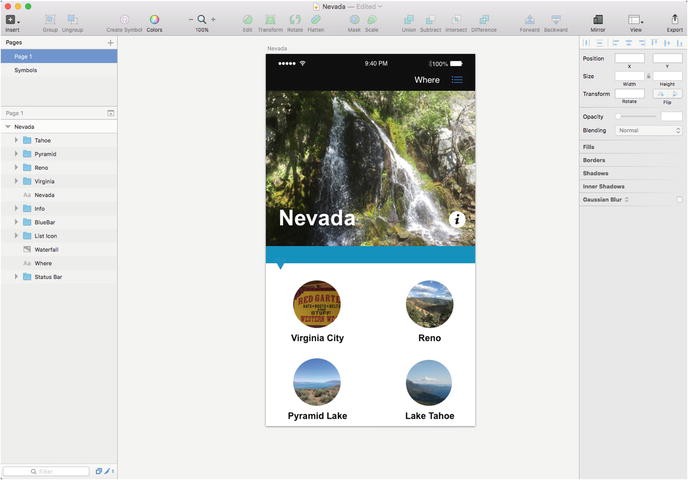
Task: Click the Inner Shadows section header
Action: [x=603, y=186]
